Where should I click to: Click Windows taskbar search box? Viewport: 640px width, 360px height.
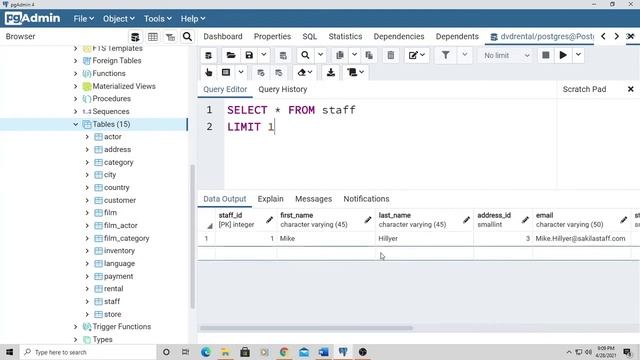point(88,352)
